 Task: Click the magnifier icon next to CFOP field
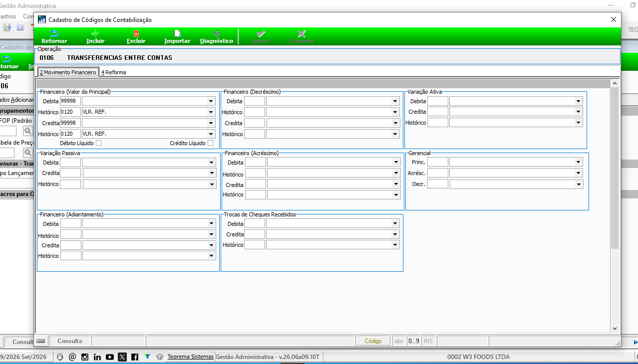(x=28, y=131)
